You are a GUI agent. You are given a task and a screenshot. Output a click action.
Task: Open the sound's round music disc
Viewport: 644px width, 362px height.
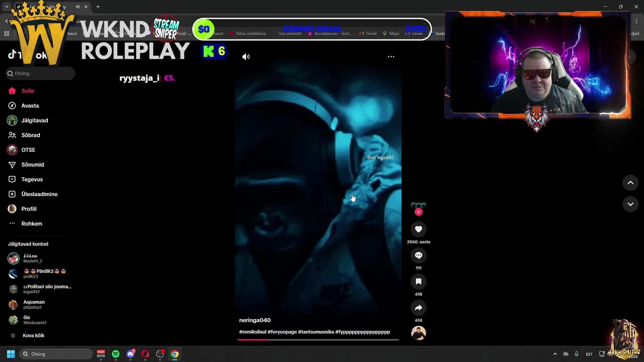(x=418, y=333)
